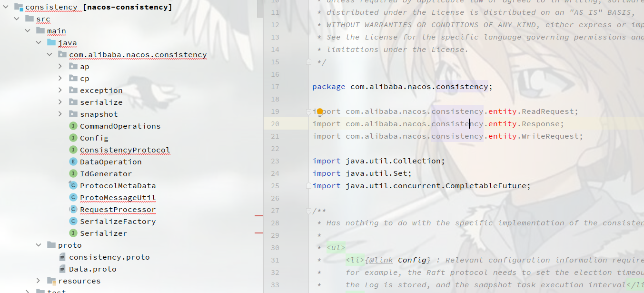The width and height of the screenshot is (644, 293).
Task: Click ReadRequest in the line 19 import
Action: 547,111
